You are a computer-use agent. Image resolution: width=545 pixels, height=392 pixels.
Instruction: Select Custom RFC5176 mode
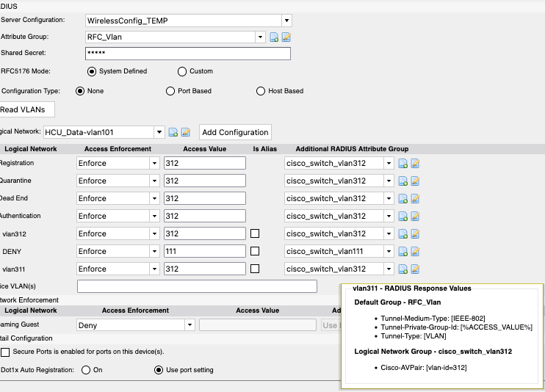pos(182,71)
